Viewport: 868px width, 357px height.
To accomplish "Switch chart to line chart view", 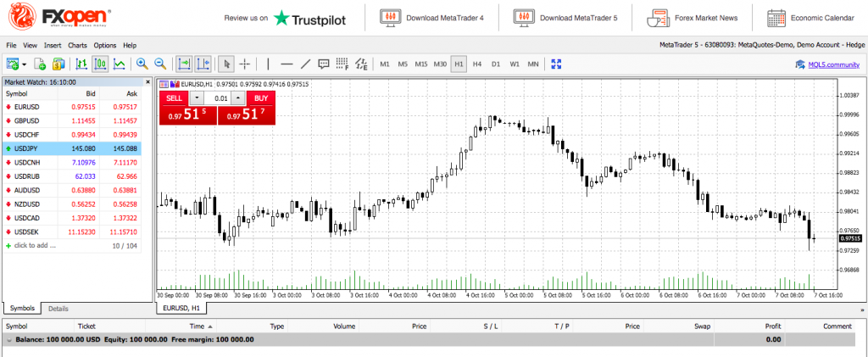I will [120, 64].
